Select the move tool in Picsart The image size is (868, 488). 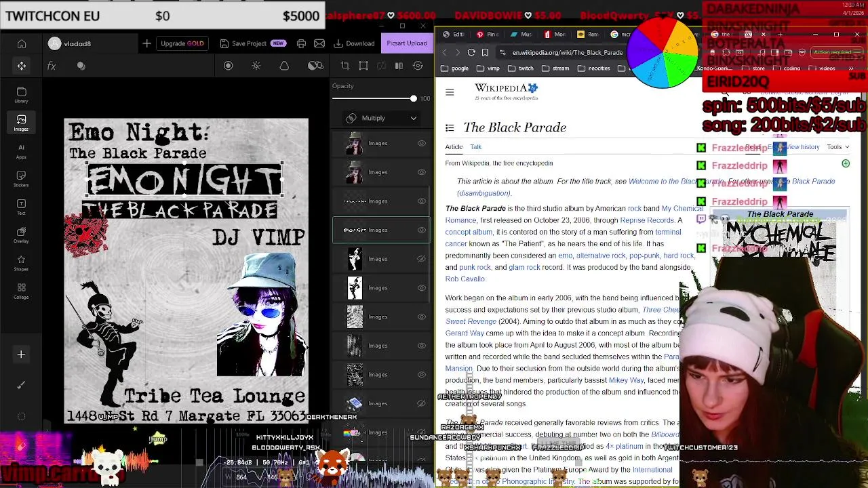[x=22, y=66]
